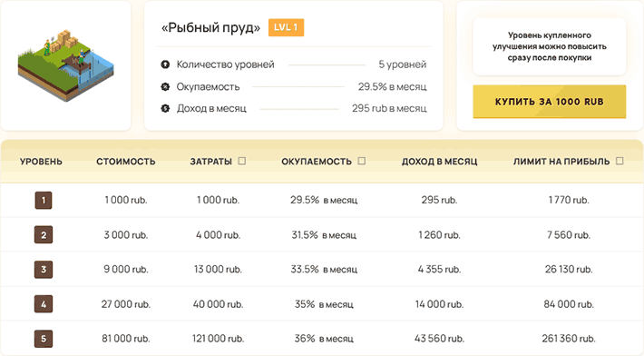Image resolution: width=644 pixels, height=356 pixels.
Task: Click the '35% в месяц' payback cell
Action: click(x=324, y=304)
